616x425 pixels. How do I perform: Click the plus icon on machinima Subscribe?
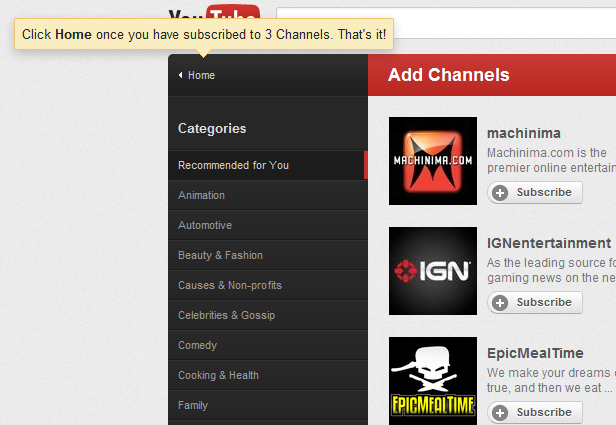500,193
